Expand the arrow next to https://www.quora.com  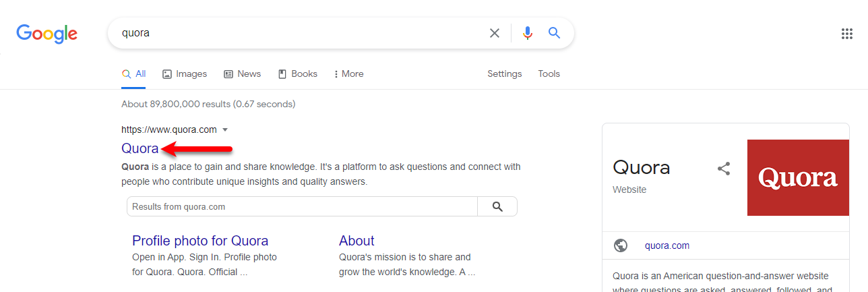(x=225, y=129)
